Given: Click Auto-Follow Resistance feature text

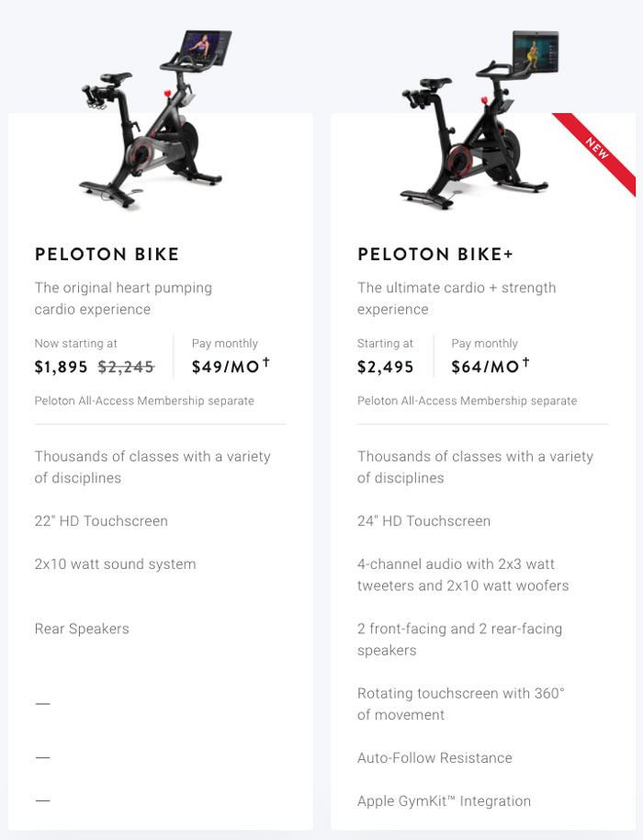Looking at the screenshot, I should click(434, 757).
